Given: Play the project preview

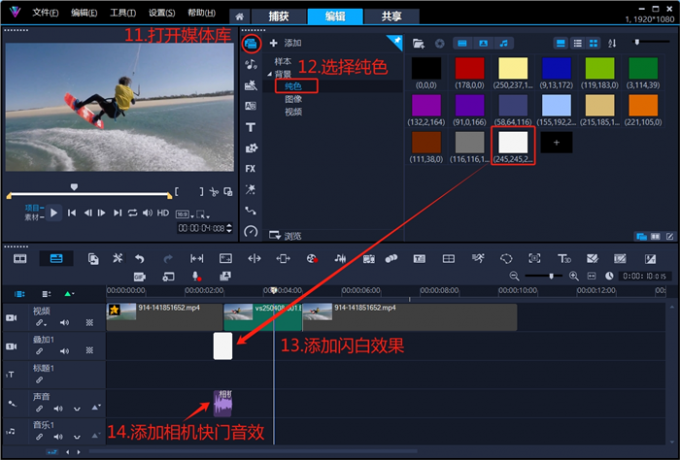Looking at the screenshot, I should point(54,213).
